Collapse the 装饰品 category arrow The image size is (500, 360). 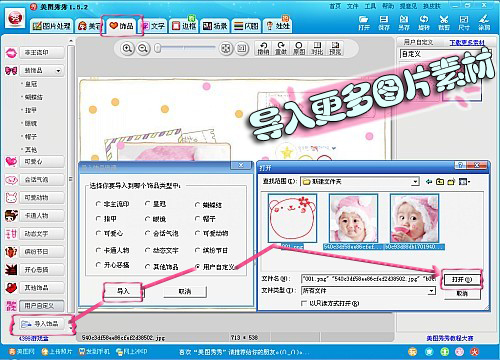click(x=59, y=71)
